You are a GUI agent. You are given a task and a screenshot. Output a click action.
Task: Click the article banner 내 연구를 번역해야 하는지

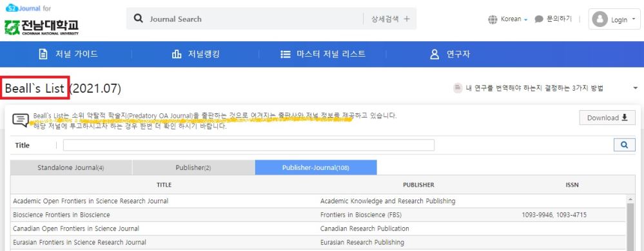point(534,88)
